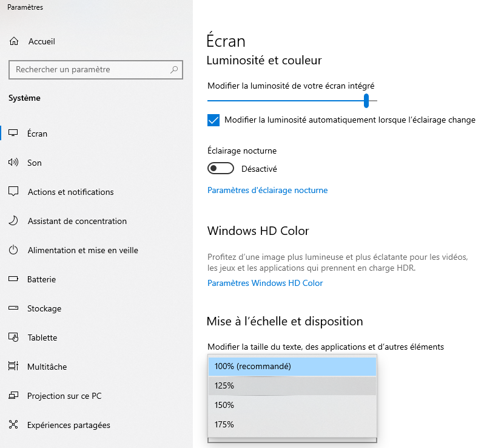The image size is (484, 448).
Task: Open Paramètres Windows HD Color link
Action: point(264,283)
